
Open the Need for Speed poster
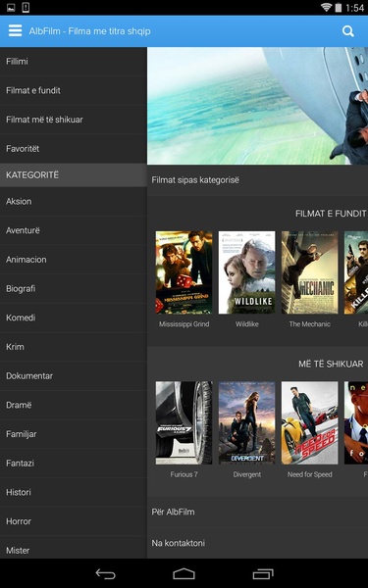pyautogui.click(x=310, y=423)
